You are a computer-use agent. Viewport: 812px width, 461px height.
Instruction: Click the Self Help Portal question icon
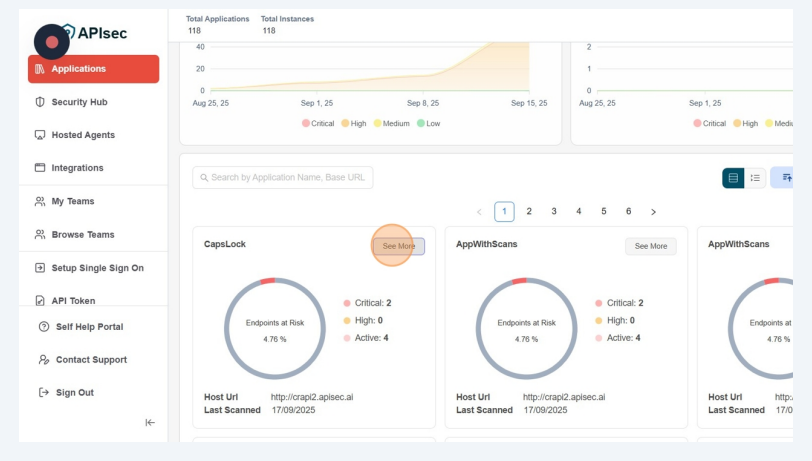point(44,327)
